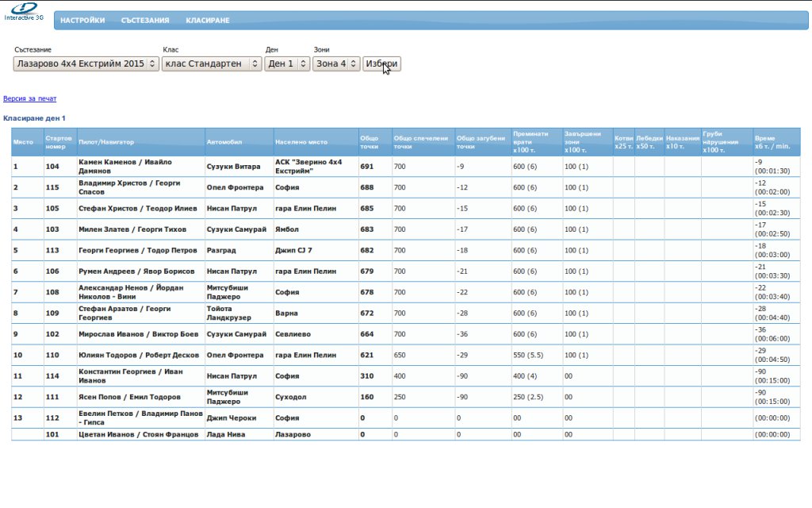Click the Тойота Ландкрузер car cell
Viewport: 812px width, 508px height.
pos(239,313)
